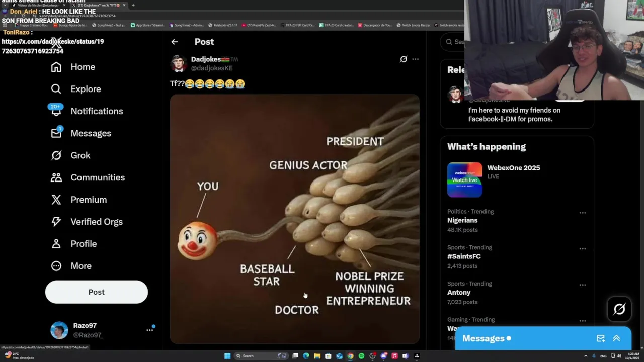The width and height of the screenshot is (644, 362).
Task: Open File Explorer from the taskbar
Action: pyautogui.click(x=317, y=356)
